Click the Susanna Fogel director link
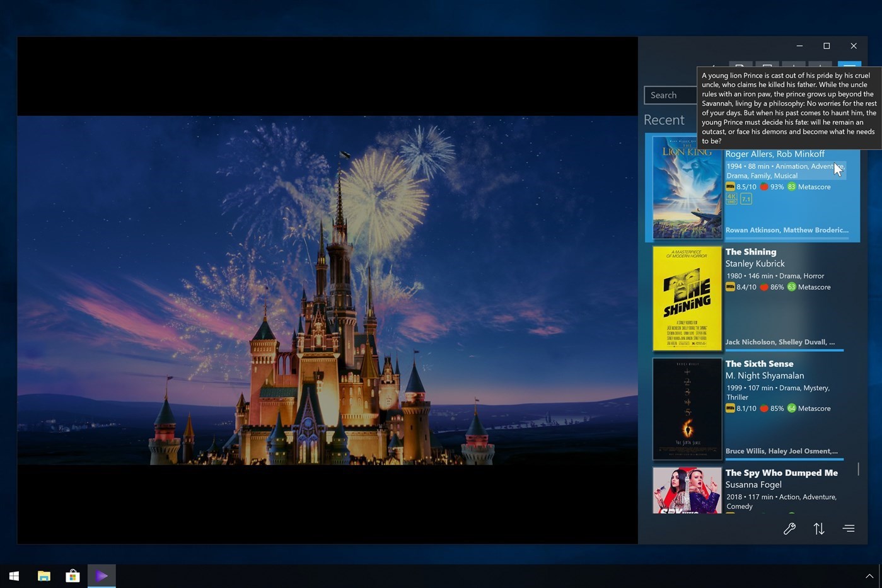 coord(753,484)
